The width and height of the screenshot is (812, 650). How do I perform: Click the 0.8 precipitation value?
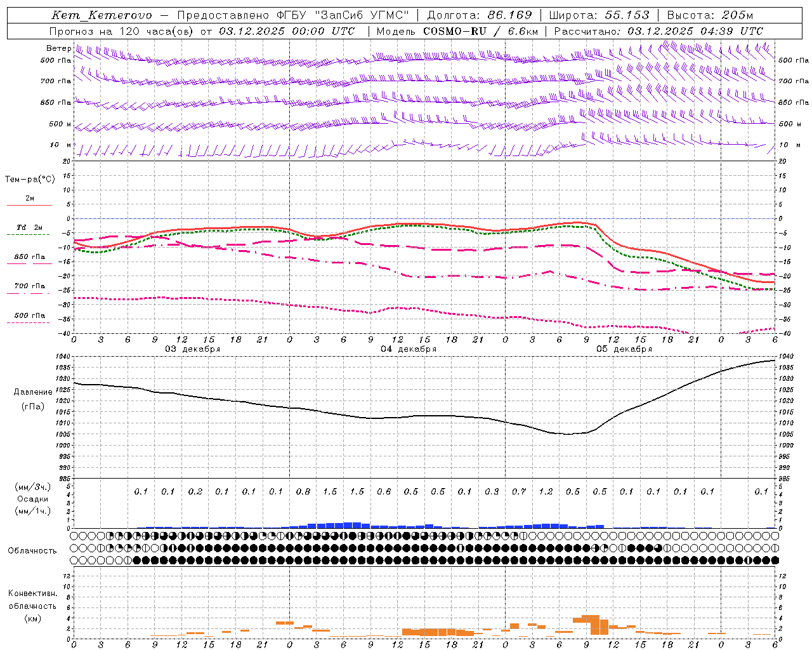(x=303, y=491)
